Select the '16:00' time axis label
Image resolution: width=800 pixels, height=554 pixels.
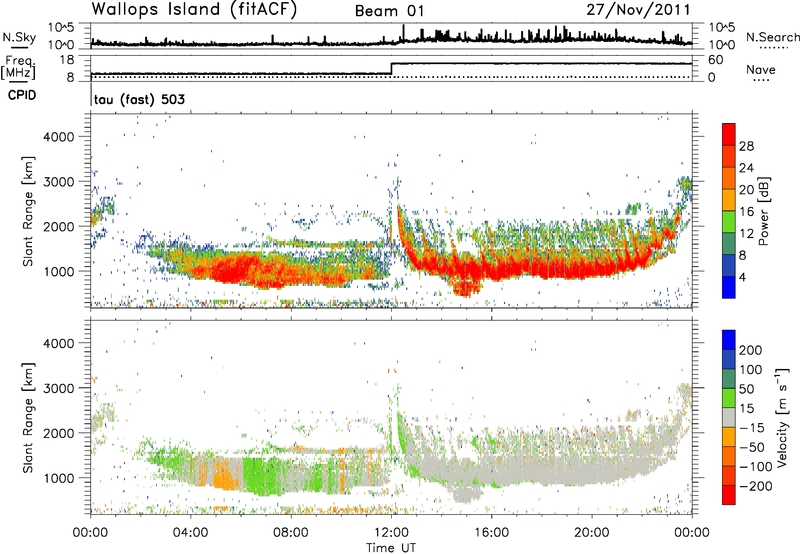click(x=491, y=533)
